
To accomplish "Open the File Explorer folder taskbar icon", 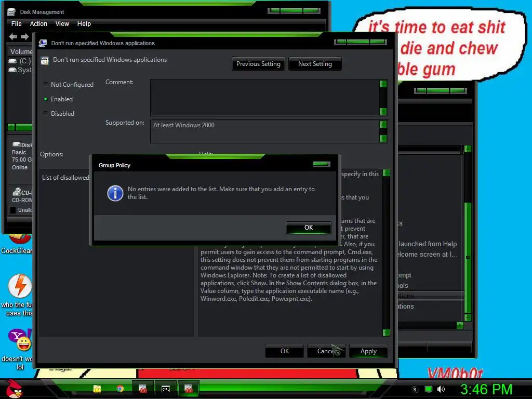I will pyautogui.click(x=97, y=389).
